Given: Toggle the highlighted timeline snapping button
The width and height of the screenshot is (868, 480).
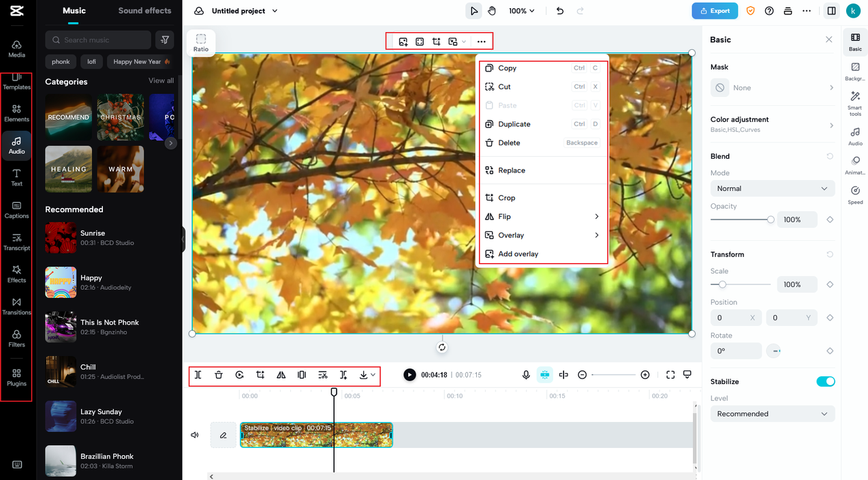Looking at the screenshot, I should tap(544, 375).
